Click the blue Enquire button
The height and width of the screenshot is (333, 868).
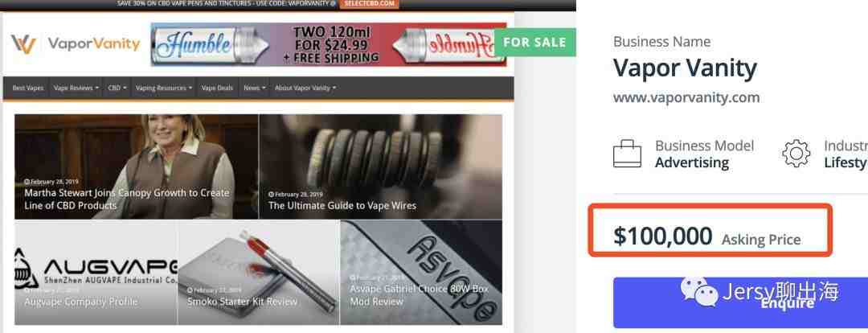coord(741,302)
